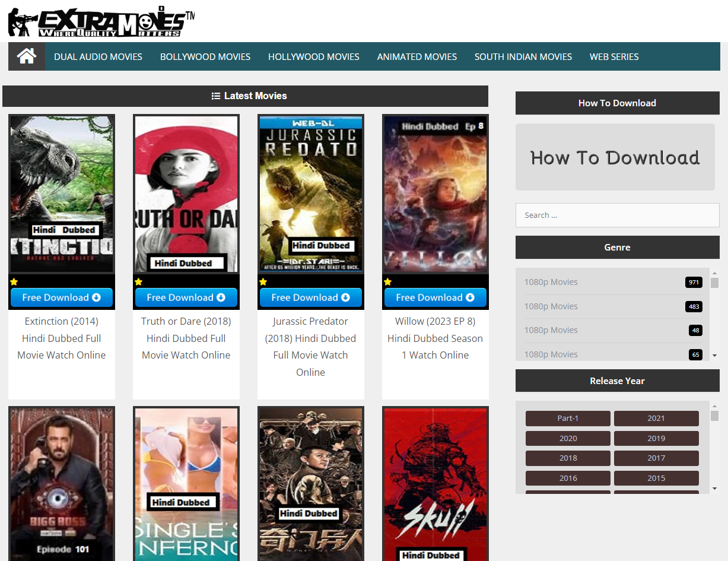Image resolution: width=728 pixels, height=561 pixels.
Task: Focus the Search input field
Action: [x=617, y=215]
